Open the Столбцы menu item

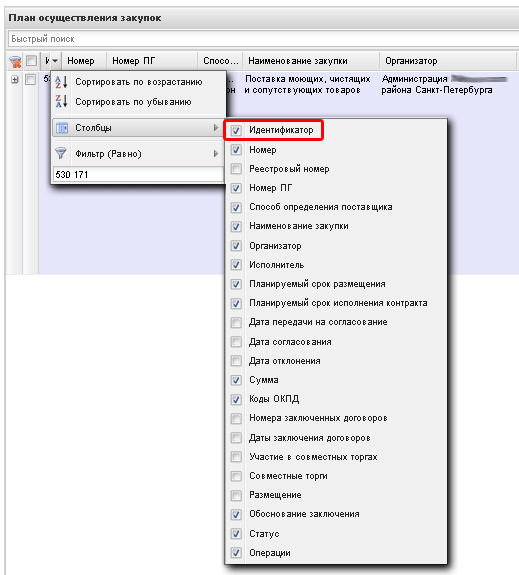click(139, 128)
